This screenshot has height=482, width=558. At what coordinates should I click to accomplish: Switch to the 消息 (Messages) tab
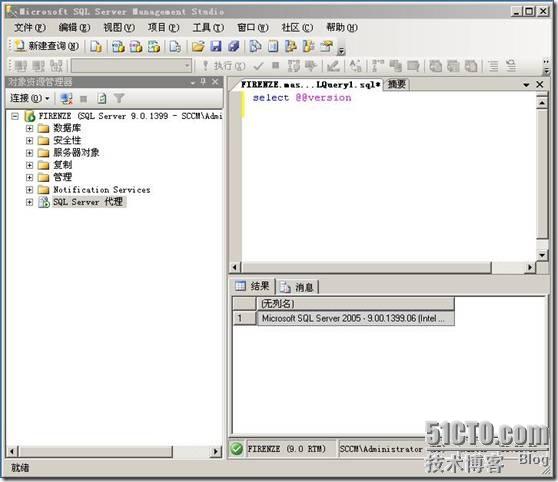point(297,287)
